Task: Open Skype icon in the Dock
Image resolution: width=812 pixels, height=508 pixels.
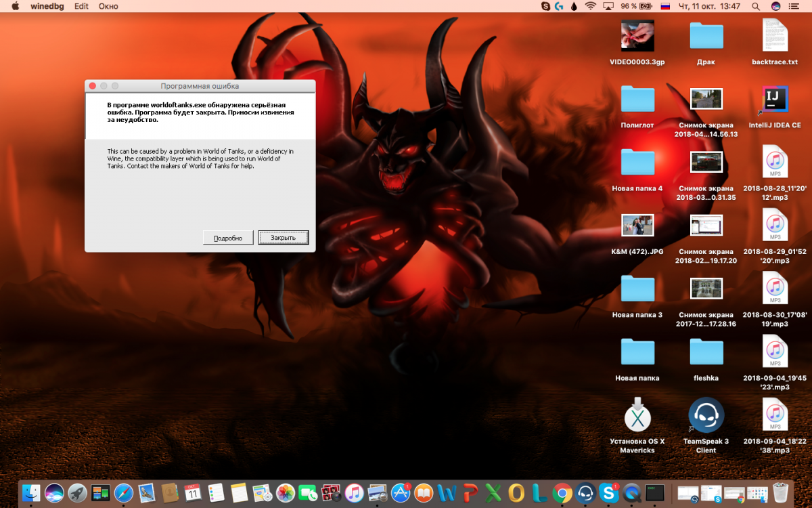Action: click(x=608, y=492)
